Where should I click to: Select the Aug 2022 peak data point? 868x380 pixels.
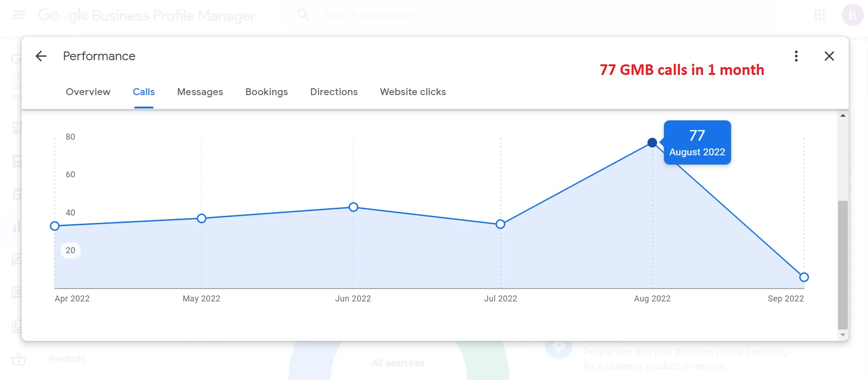(652, 142)
